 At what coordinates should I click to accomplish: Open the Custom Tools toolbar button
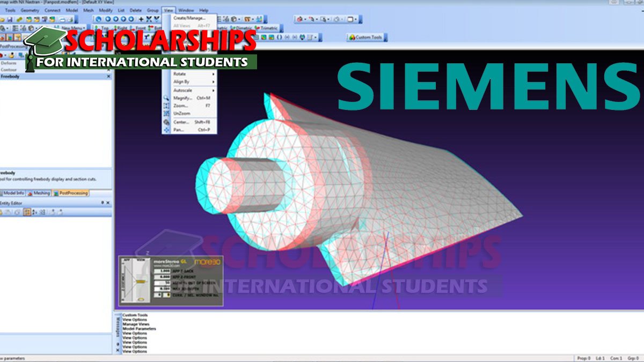pyautogui.click(x=367, y=38)
